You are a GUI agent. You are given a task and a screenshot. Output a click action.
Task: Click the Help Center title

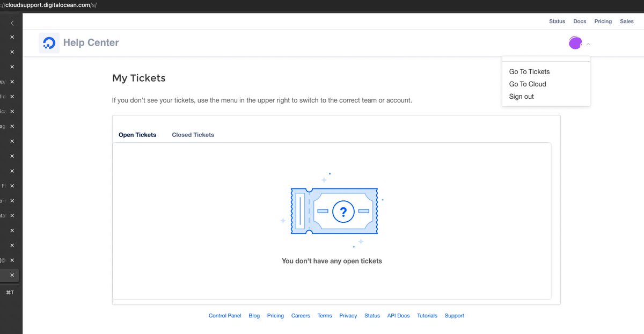point(91,42)
